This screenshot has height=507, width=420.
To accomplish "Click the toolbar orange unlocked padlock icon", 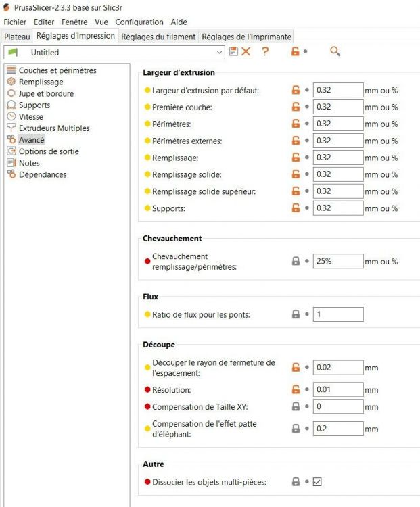I will pos(295,51).
